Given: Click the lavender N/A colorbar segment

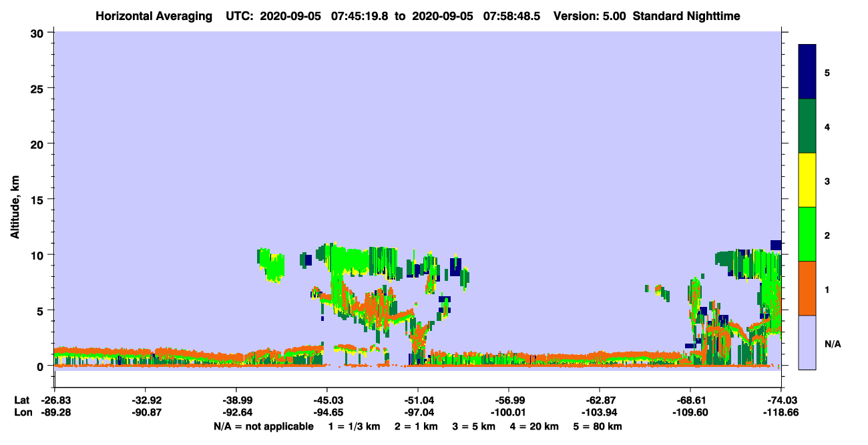Looking at the screenshot, I should coord(807,342).
